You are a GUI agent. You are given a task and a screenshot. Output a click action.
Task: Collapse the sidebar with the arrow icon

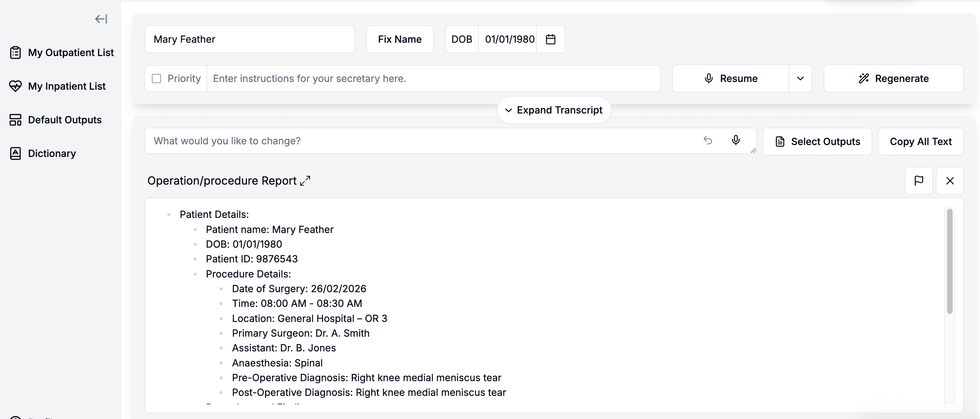point(101,19)
